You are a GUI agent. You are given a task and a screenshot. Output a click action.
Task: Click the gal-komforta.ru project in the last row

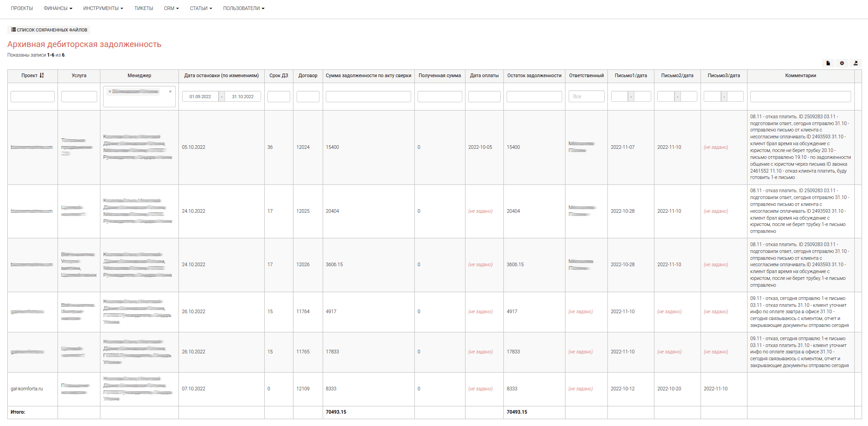[x=26, y=389]
